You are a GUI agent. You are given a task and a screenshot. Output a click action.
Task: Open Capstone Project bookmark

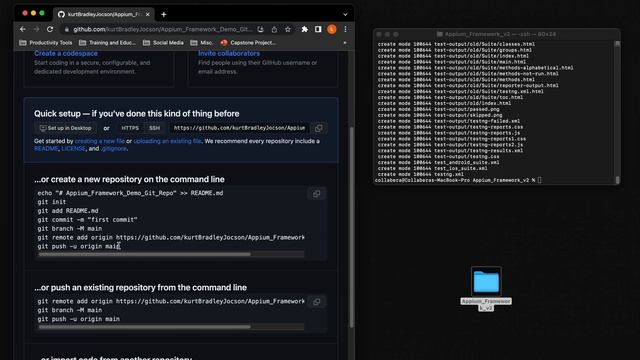coord(248,42)
